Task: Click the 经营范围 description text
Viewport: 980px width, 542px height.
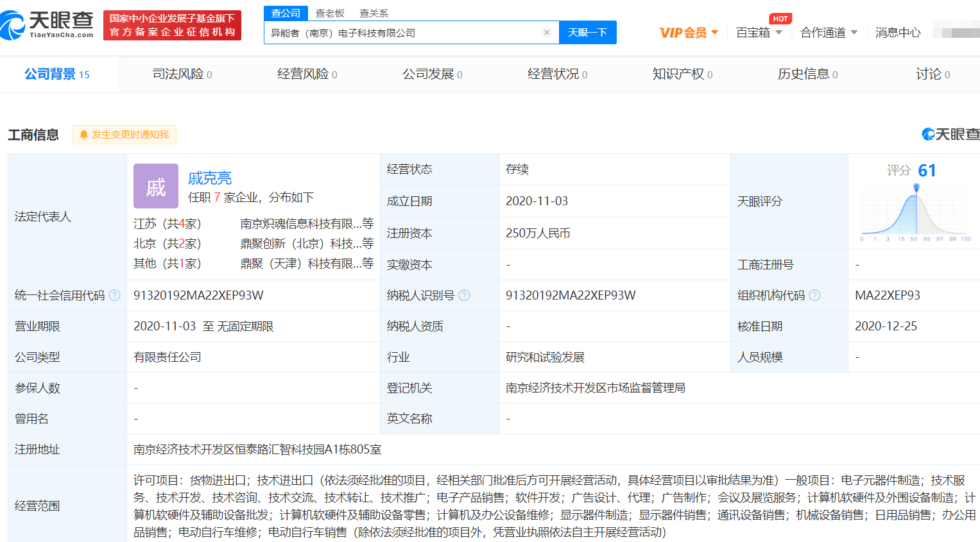Action: pyautogui.click(x=554, y=506)
